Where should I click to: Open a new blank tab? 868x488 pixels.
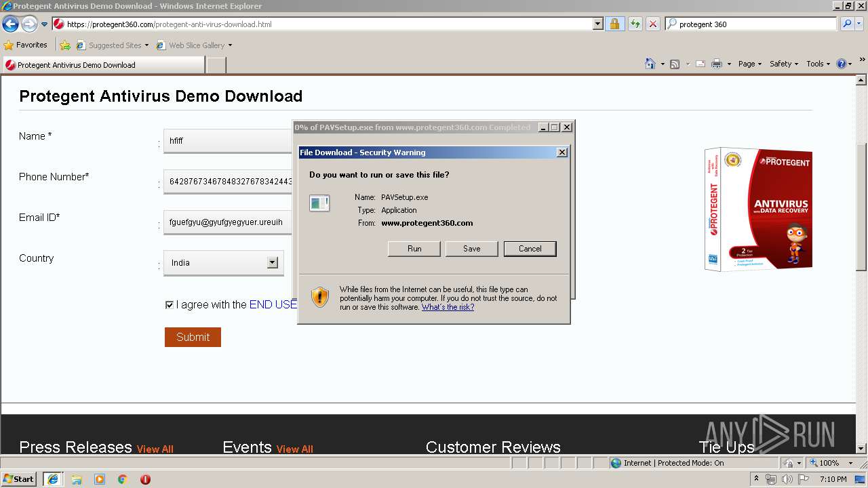coord(216,65)
